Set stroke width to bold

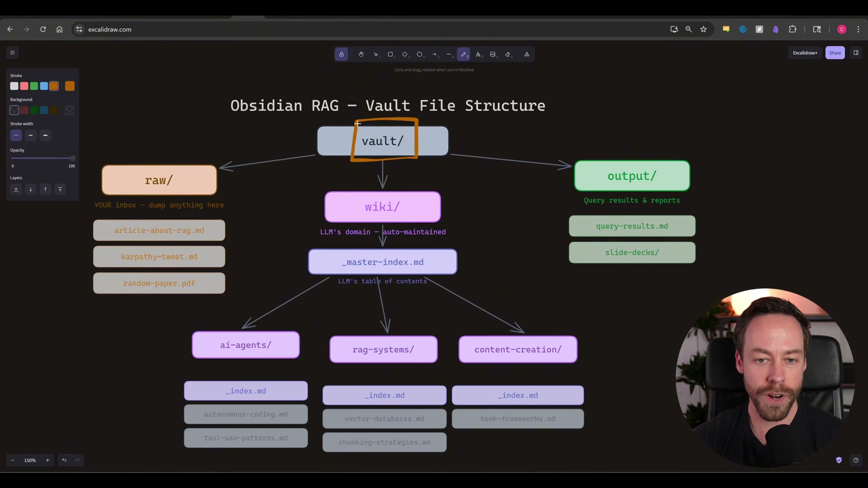pos(31,135)
